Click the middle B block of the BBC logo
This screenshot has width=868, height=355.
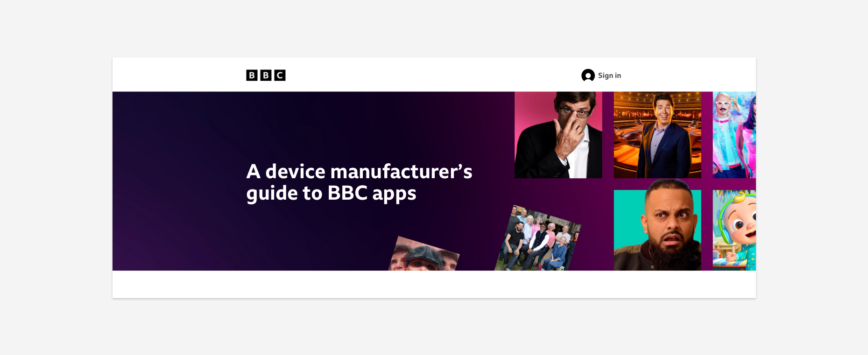266,75
